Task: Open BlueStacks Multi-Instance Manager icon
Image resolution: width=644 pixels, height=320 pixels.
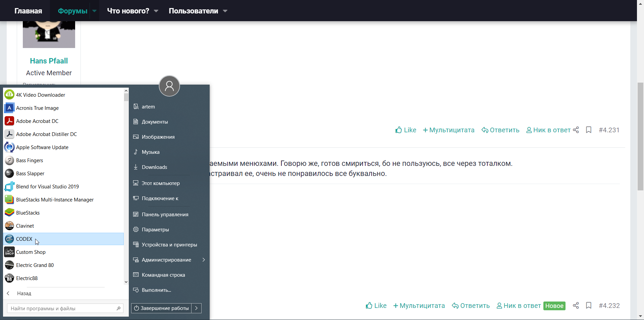Action: point(9,199)
